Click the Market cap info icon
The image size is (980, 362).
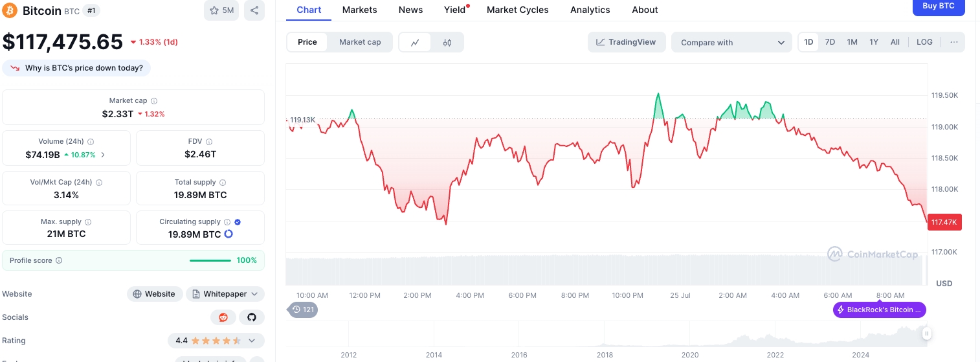pos(154,101)
